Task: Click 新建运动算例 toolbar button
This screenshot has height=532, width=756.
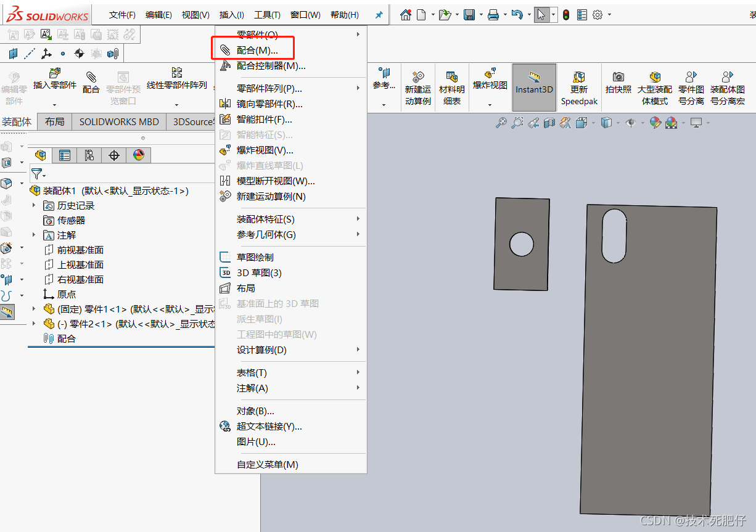Action: (418, 88)
